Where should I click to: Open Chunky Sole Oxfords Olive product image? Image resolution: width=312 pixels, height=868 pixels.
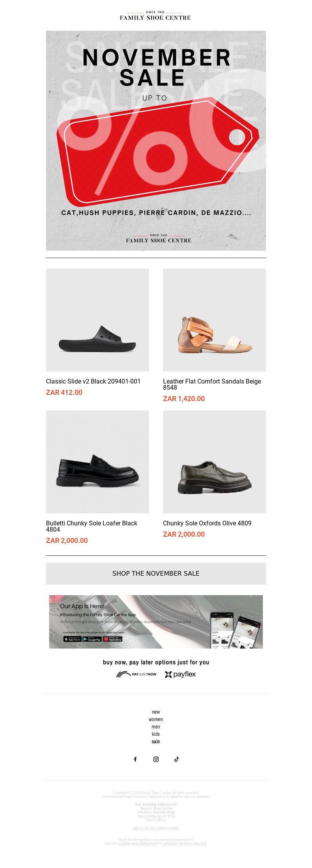214,462
